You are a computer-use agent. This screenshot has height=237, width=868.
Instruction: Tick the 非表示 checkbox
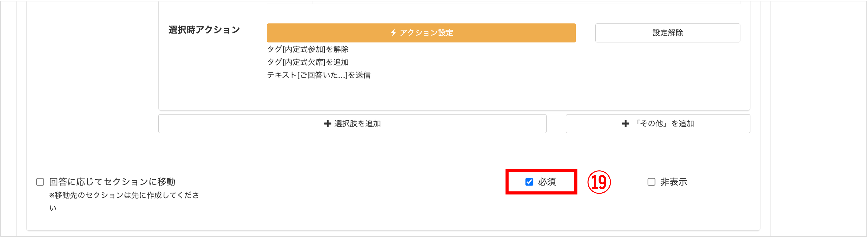pyautogui.click(x=651, y=182)
